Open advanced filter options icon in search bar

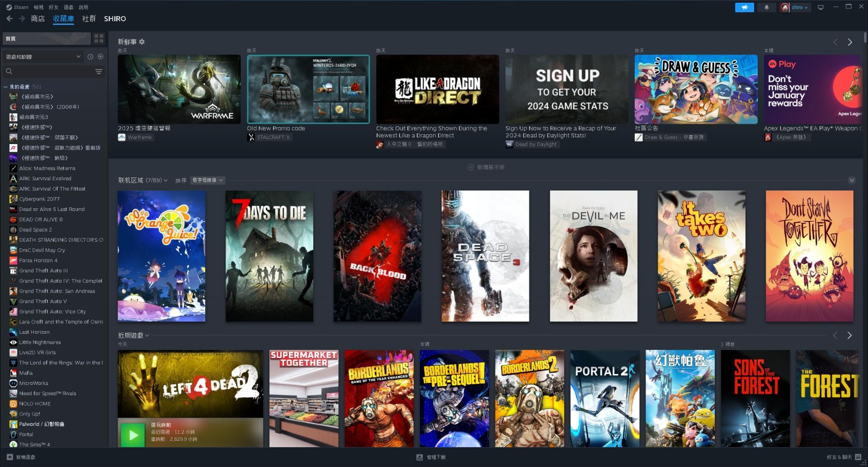tap(99, 71)
